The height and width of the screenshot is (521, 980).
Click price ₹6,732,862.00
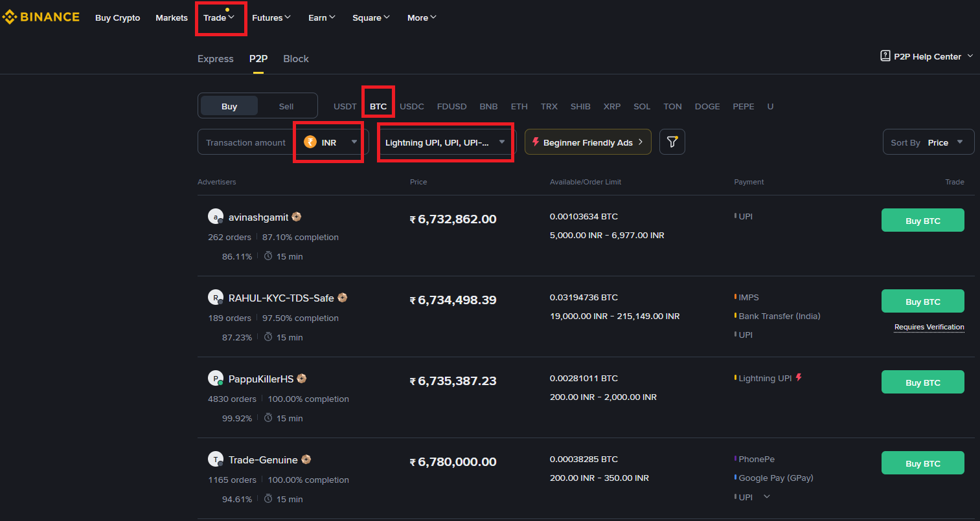click(453, 219)
